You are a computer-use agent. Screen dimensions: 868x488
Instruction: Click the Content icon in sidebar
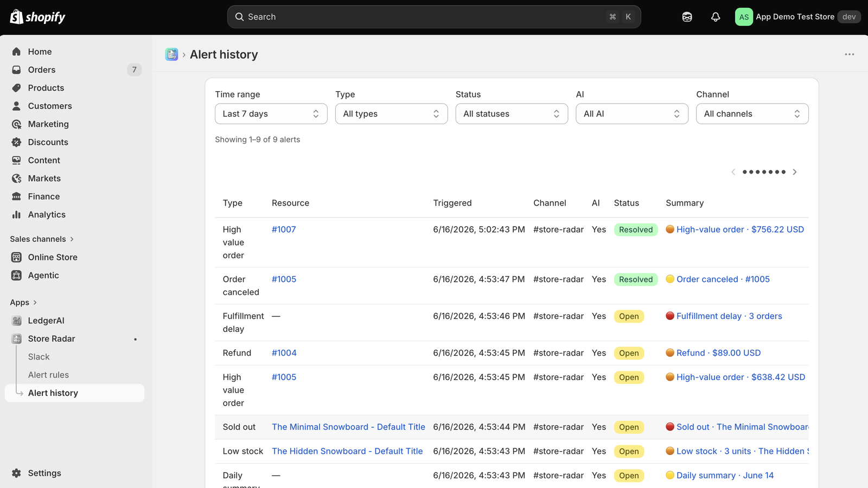tap(17, 160)
